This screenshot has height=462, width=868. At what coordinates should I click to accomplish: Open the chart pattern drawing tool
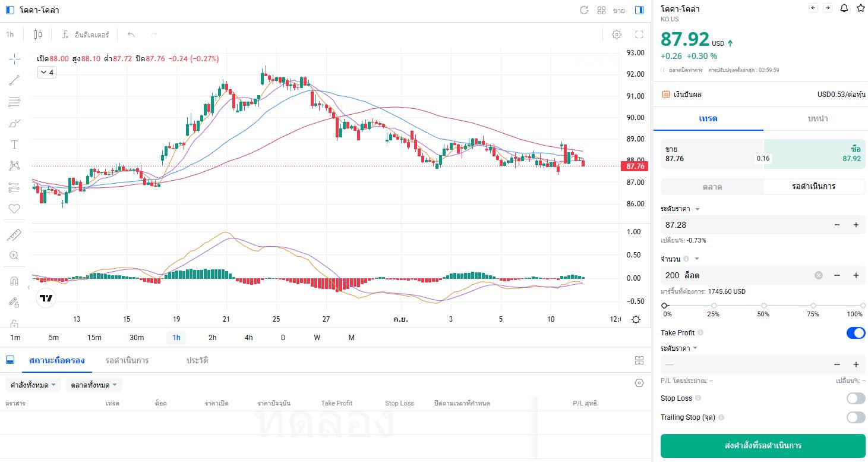(14, 166)
